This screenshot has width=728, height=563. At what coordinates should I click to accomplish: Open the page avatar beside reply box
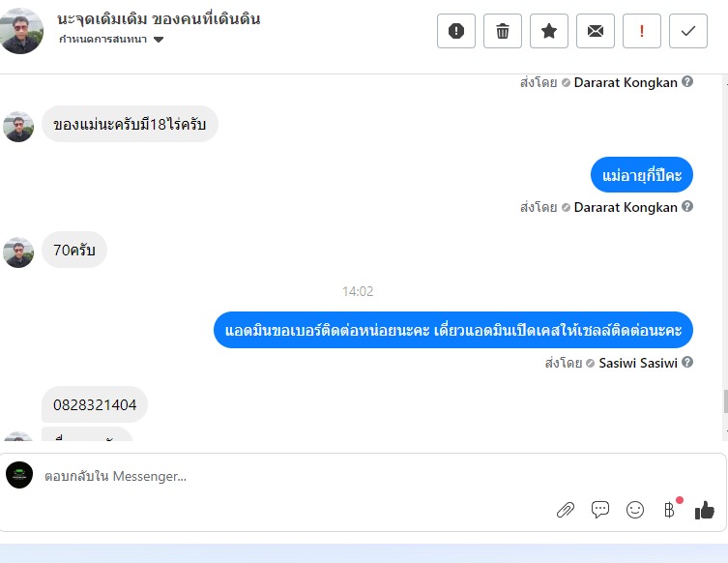(19, 475)
